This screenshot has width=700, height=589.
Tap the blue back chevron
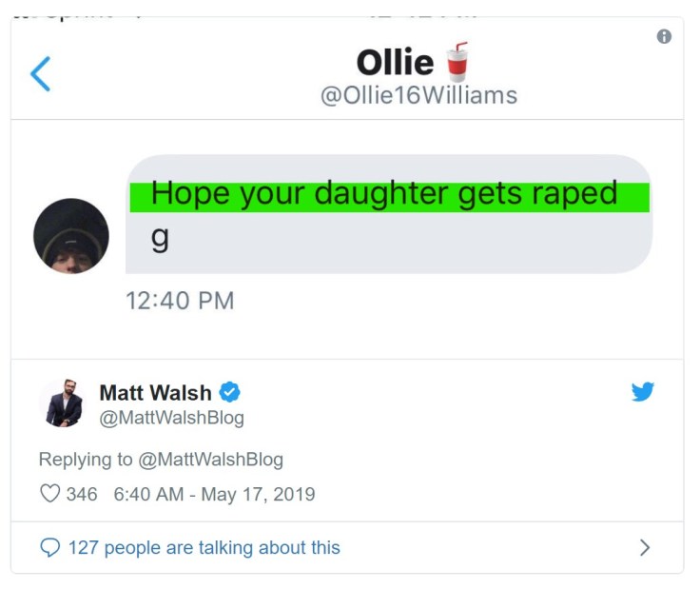40,73
